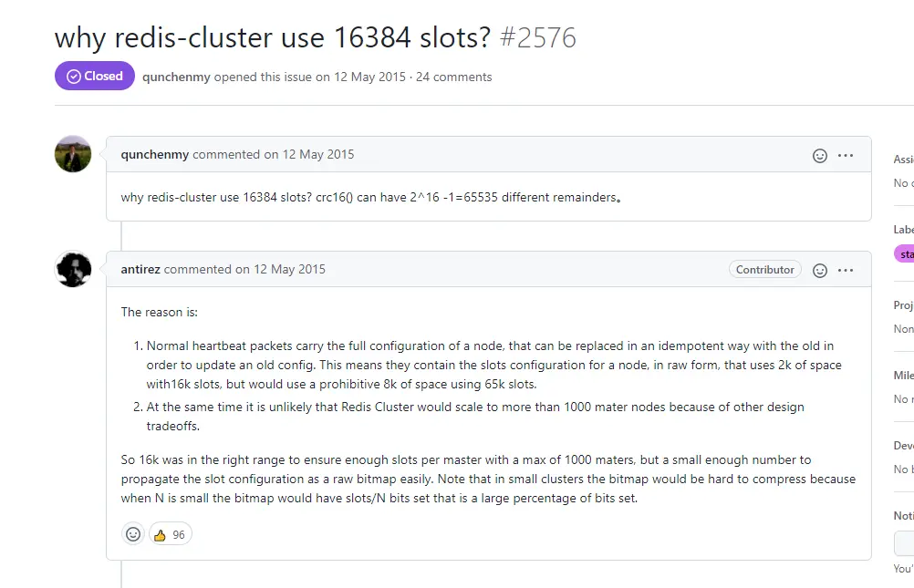Open quunchenmy's profile avatar
This screenshot has height=588, width=914.
(73, 154)
